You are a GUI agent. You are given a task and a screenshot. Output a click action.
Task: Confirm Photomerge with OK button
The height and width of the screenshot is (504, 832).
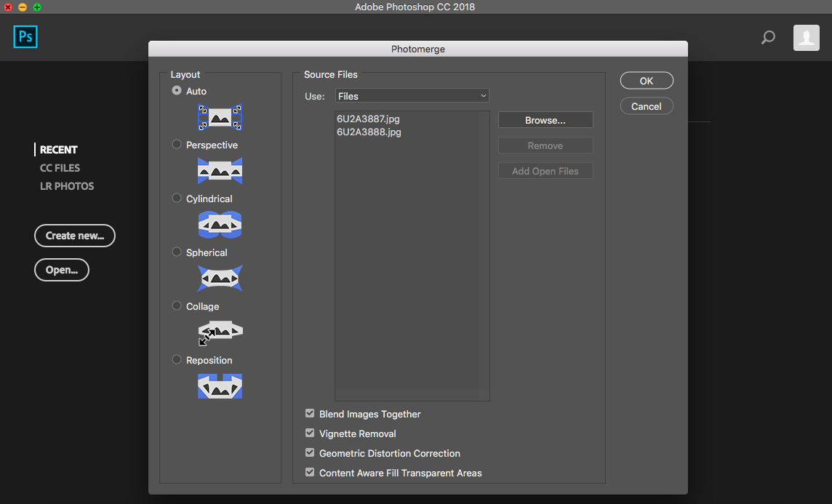click(647, 81)
